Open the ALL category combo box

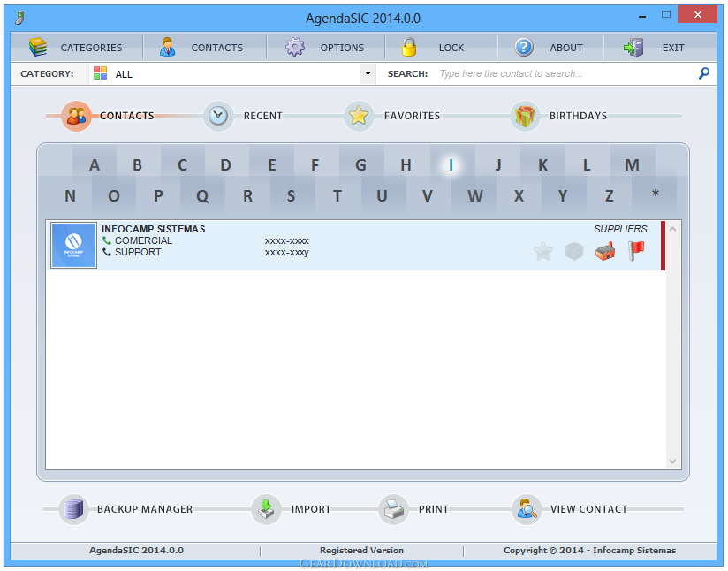tap(231, 73)
